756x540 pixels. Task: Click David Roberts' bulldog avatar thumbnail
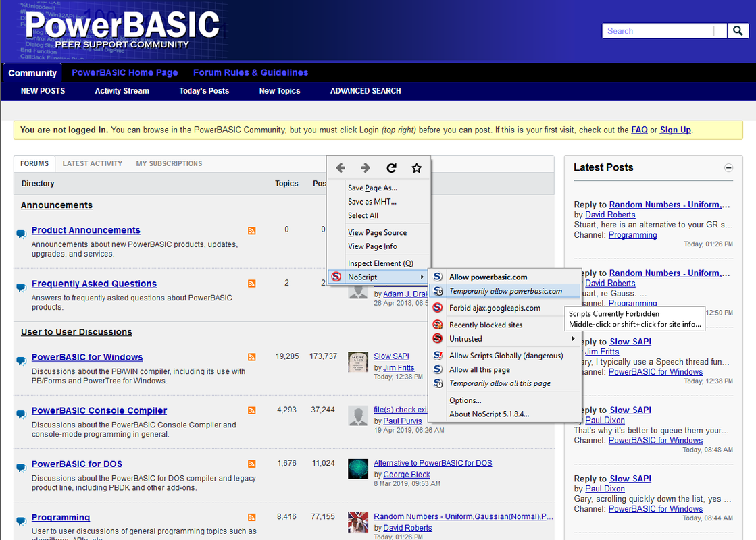358,522
